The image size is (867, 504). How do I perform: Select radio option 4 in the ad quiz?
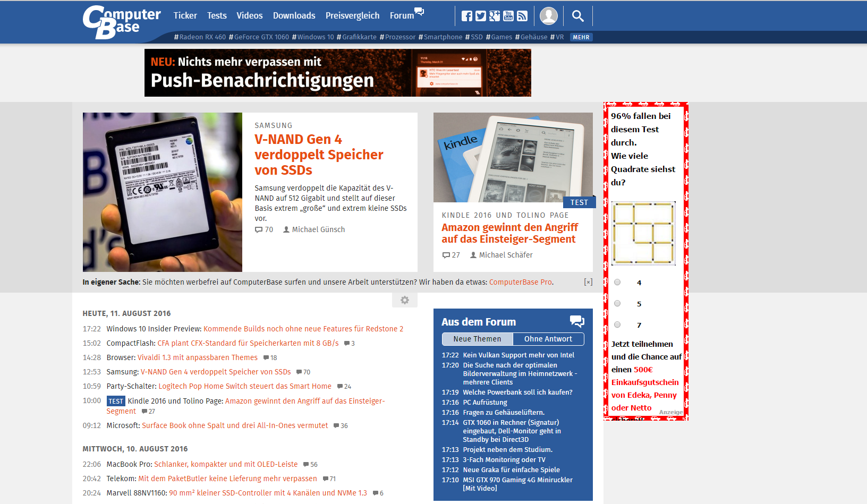pyautogui.click(x=617, y=282)
